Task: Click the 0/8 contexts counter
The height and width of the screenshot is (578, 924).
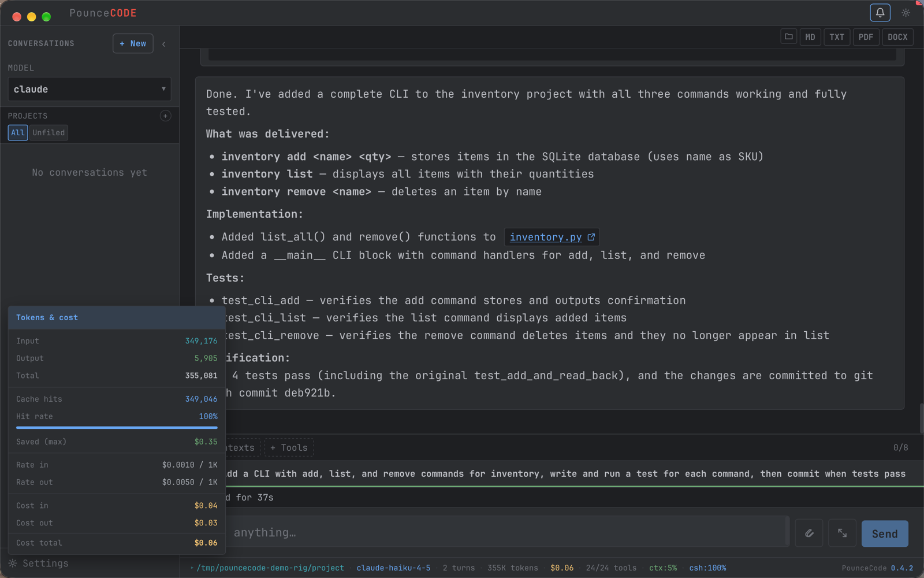Action: point(900,447)
